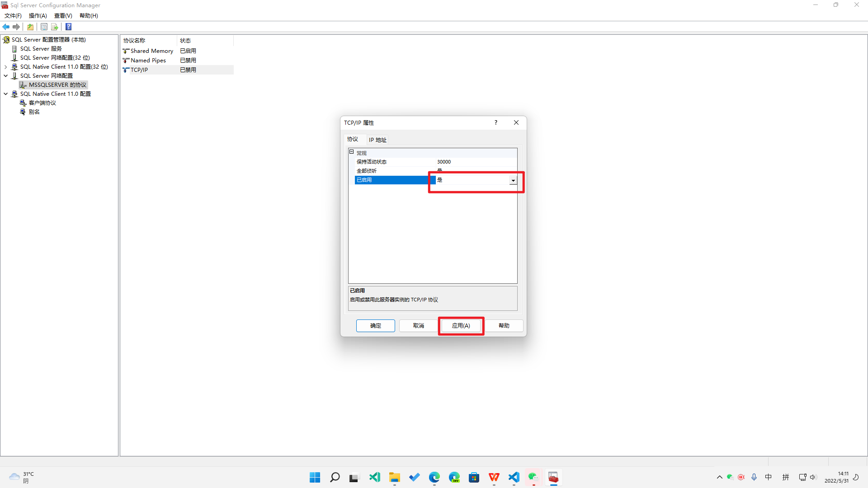This screenshot has height=488, width=868.
Task: Open the 文件(F) menu
Action: coord(13,16)
